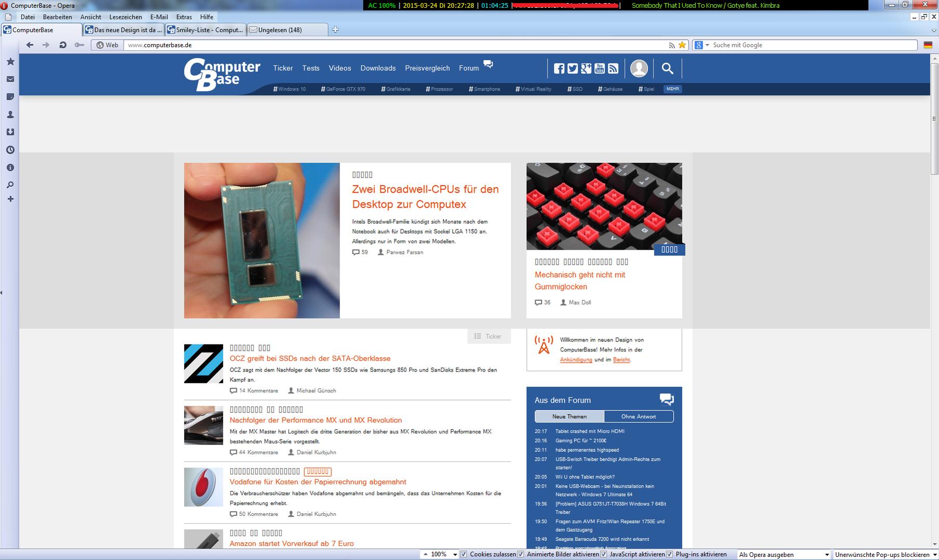Switch to 'Das neue Design ist da' tab

pos(124,30)
